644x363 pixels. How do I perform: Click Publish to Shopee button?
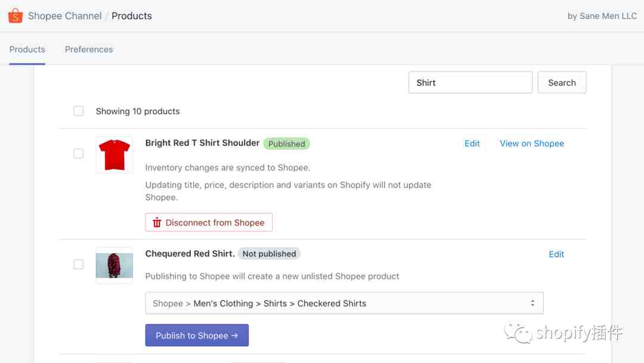tap(197, 336)
